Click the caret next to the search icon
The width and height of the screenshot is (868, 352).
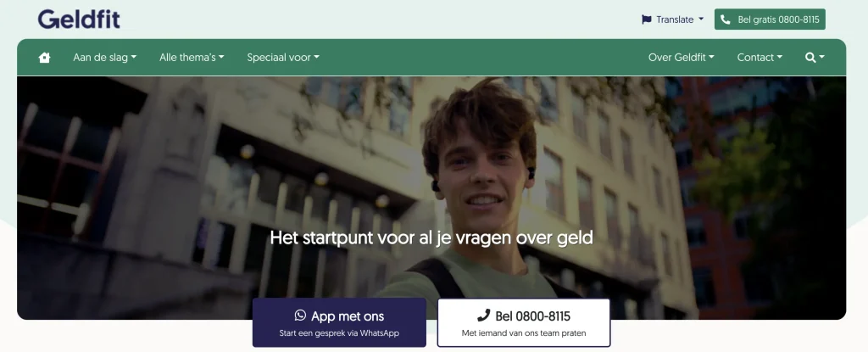click(x=821, y=57)
